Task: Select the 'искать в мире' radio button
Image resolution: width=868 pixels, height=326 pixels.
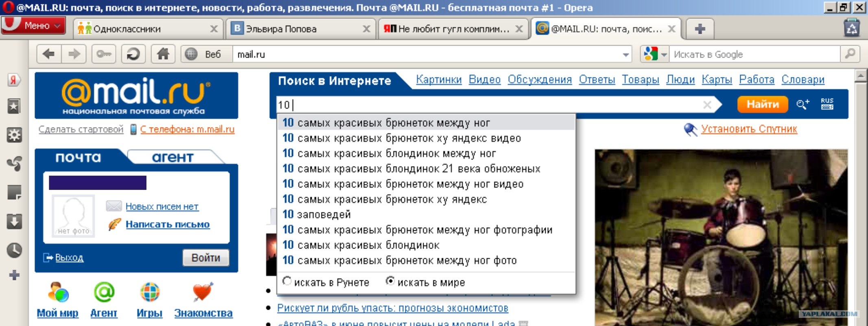Action: 390,281
